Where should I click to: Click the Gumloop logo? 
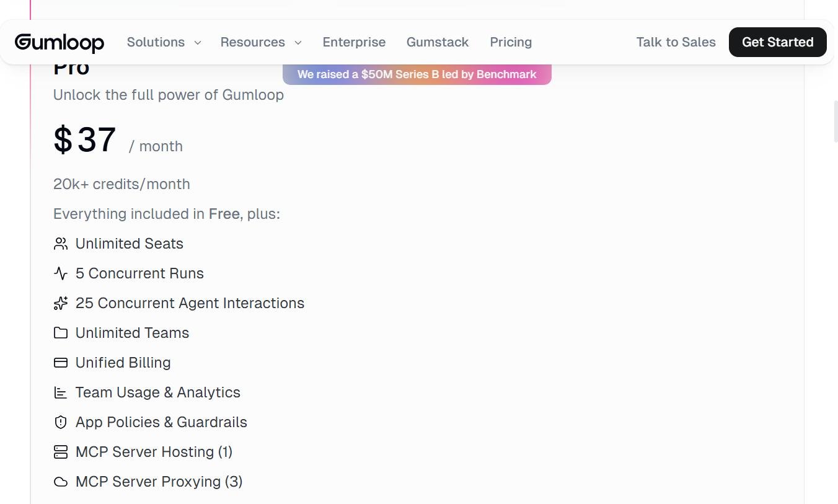coord(60,42)
